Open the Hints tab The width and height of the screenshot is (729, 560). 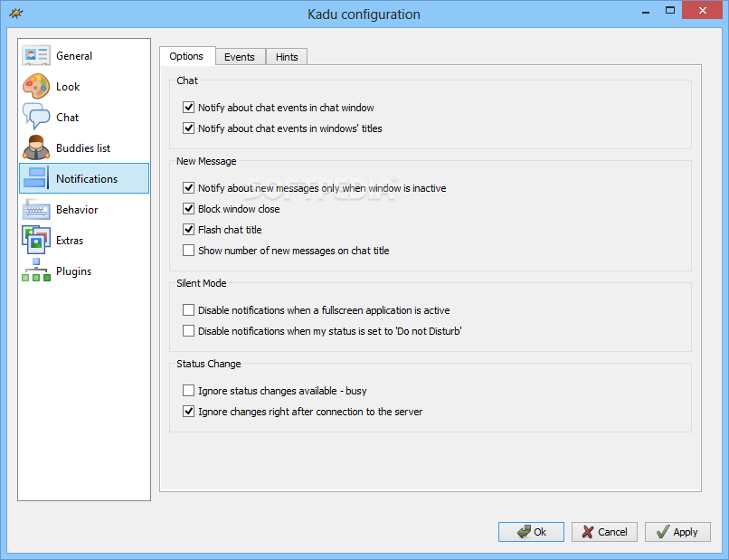(x=287, y=57)
